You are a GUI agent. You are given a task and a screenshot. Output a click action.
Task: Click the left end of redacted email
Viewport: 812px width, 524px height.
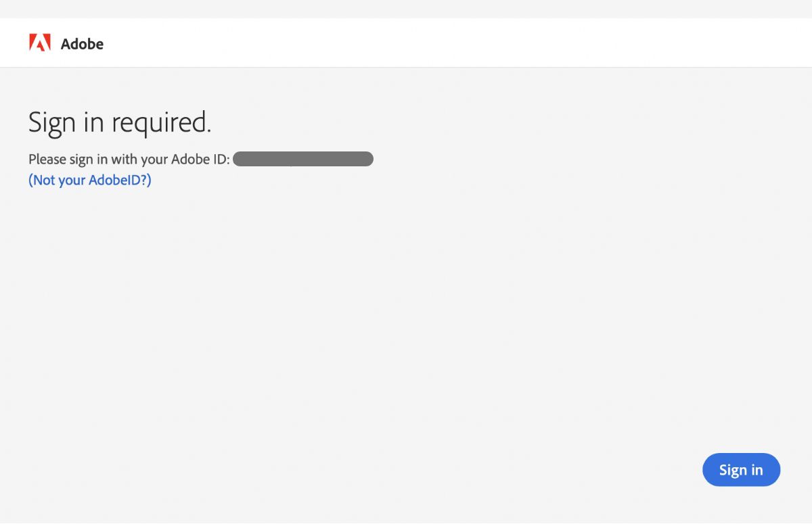click(239, 160)
